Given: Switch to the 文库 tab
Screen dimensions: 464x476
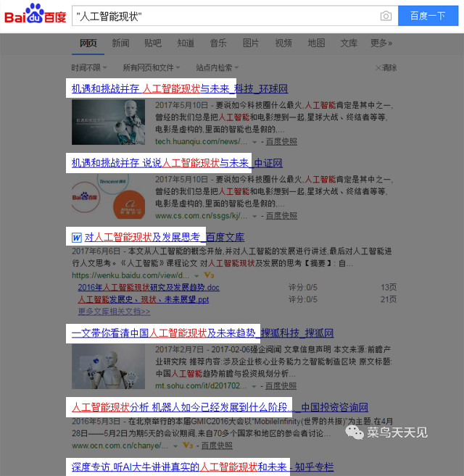Looking at the screenshot, I should (349, 43).
